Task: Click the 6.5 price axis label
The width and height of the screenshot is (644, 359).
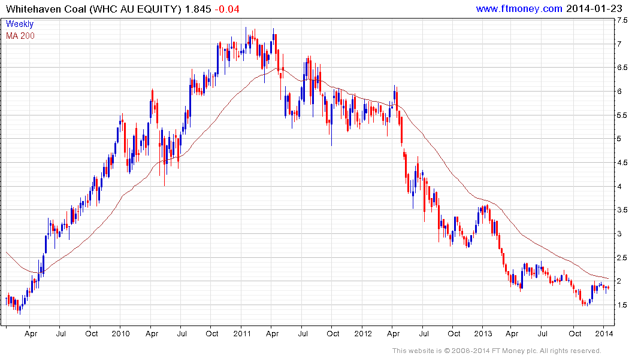Action: click(x=622, y=68)
